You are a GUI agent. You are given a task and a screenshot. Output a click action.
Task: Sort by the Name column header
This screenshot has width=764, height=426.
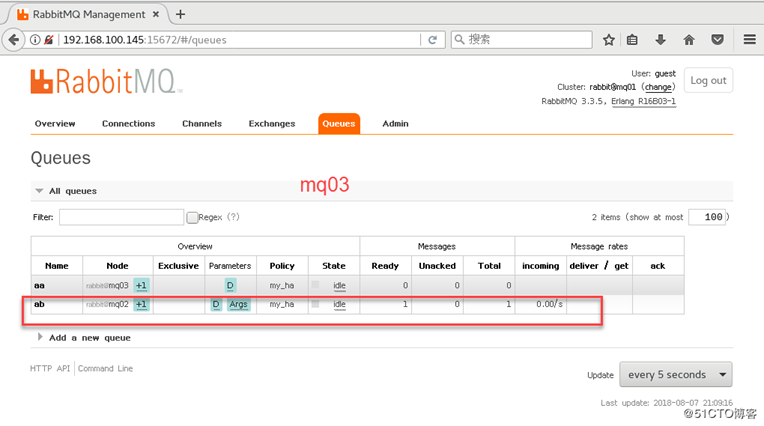coord(57,266)
